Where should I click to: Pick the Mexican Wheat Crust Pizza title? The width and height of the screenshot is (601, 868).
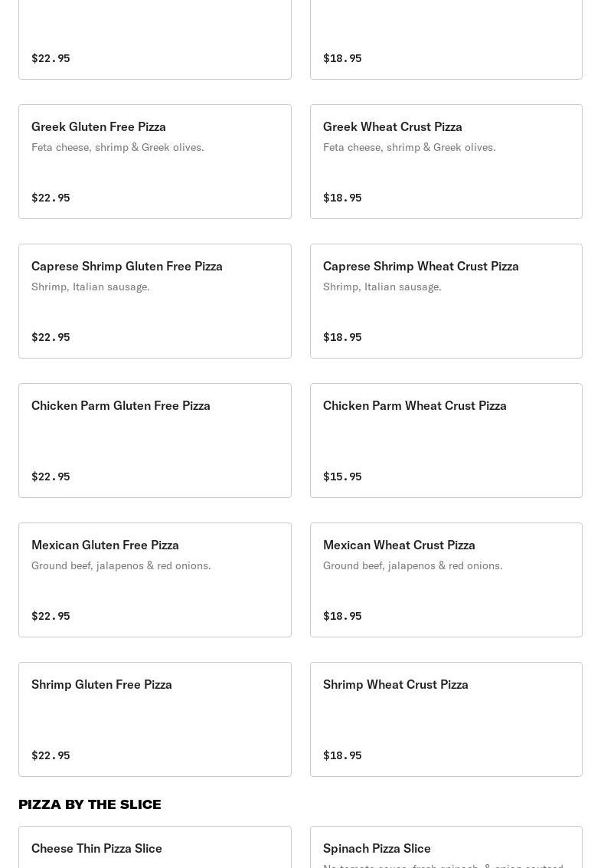(399, 545)
